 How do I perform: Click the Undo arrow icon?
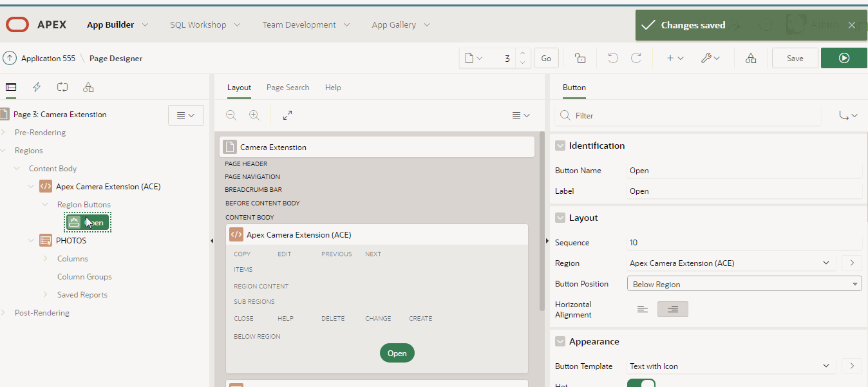click(612, 58)
